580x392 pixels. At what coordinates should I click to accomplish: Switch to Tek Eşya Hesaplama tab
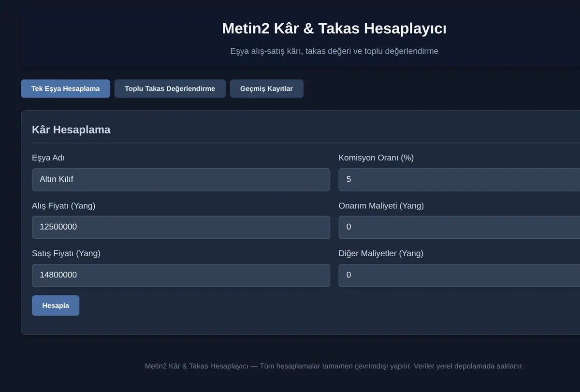click(x=65, y=89)
